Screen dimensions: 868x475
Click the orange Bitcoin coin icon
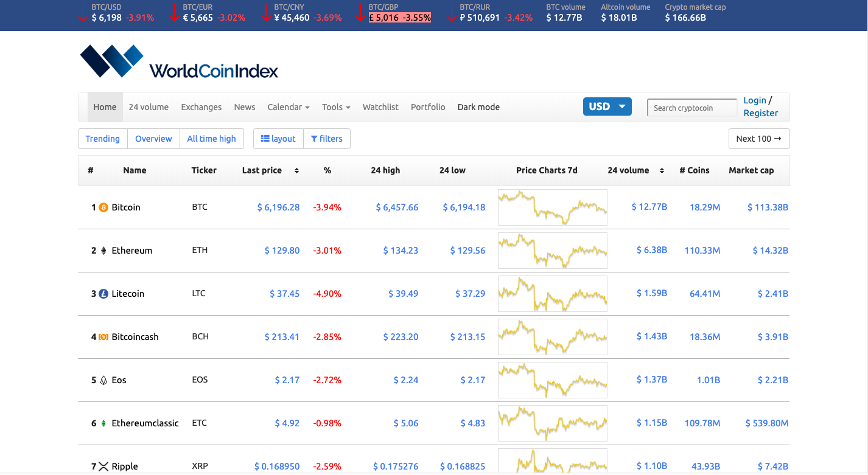pos(103,207)
